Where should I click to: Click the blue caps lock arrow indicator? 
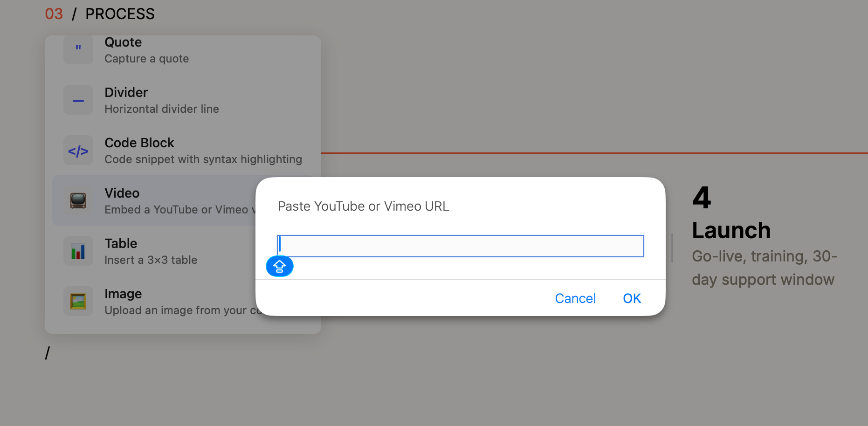pos(279,266)
